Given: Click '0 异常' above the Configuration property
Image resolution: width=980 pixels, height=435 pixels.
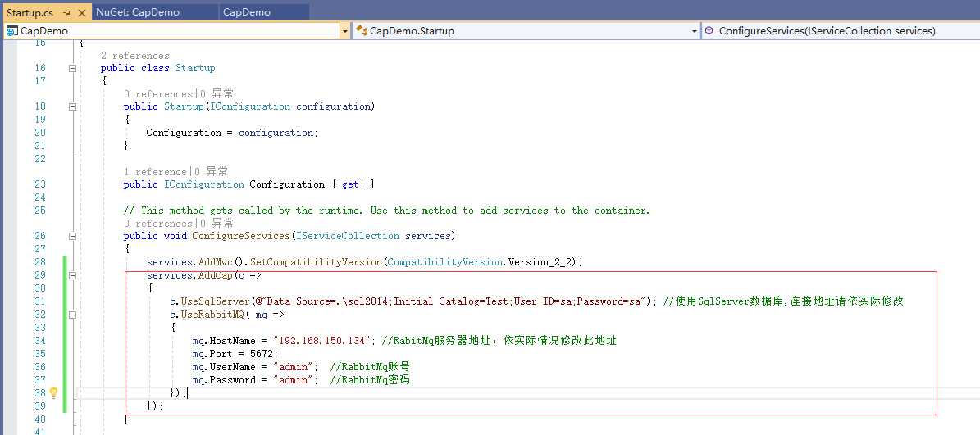Looking at the screenshot, I should coord(212,172).
